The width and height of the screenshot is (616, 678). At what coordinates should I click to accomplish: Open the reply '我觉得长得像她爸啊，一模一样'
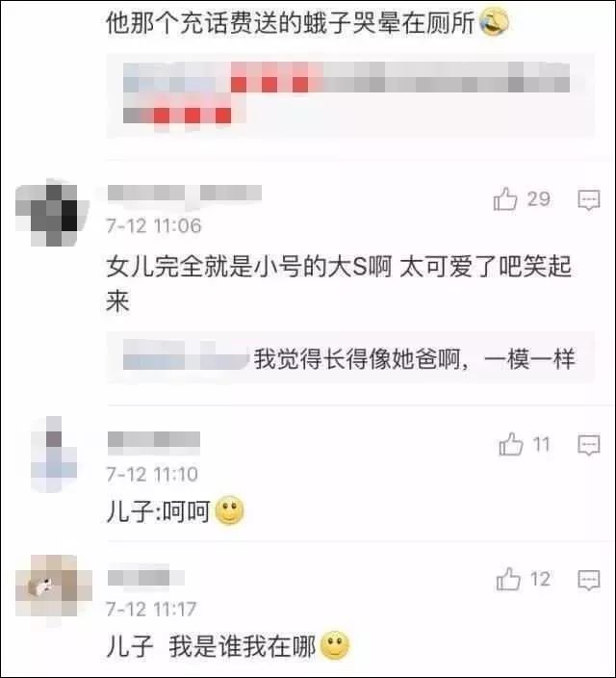pos(414,359)
